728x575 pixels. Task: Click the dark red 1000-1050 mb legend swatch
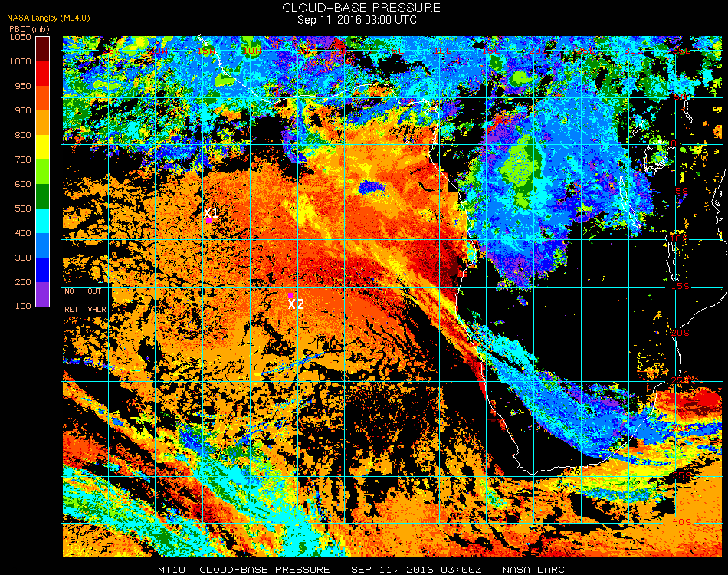coord(42,49)
